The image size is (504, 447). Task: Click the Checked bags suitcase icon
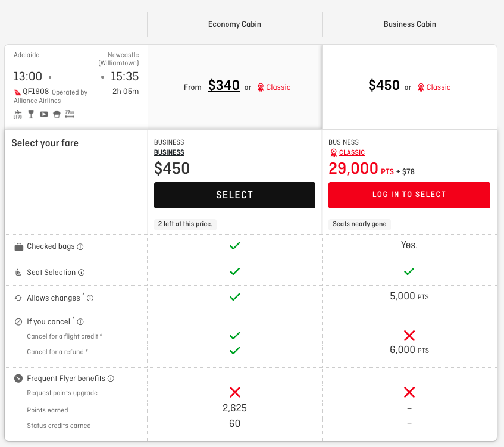19,246
